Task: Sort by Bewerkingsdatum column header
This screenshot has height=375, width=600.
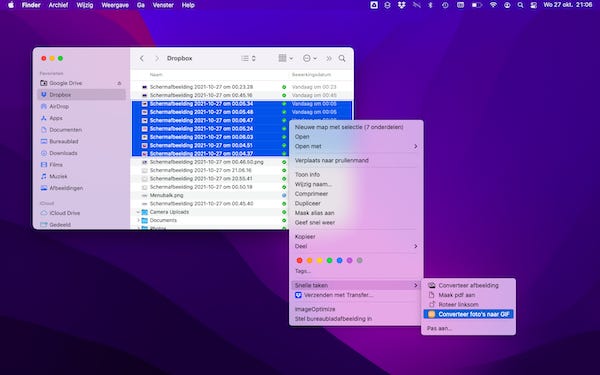Action: click(311, 75)
